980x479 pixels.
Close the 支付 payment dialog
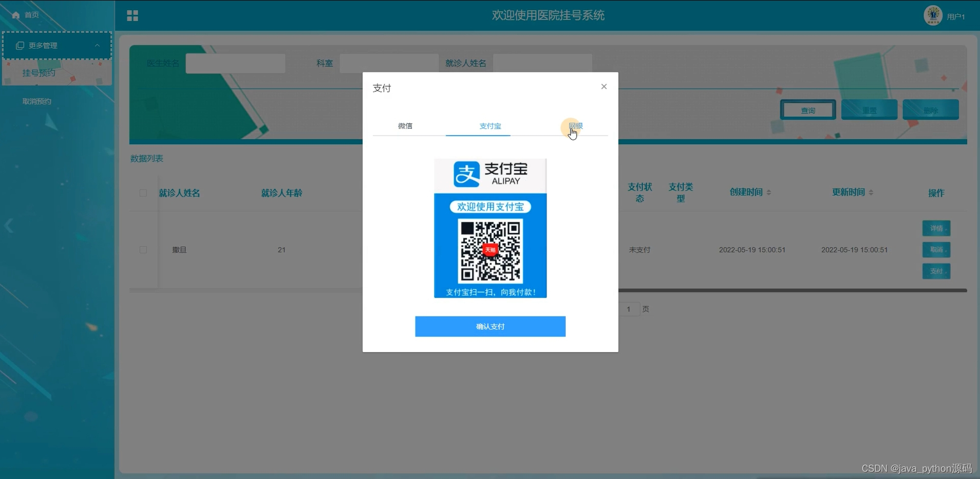coord(604,86)
